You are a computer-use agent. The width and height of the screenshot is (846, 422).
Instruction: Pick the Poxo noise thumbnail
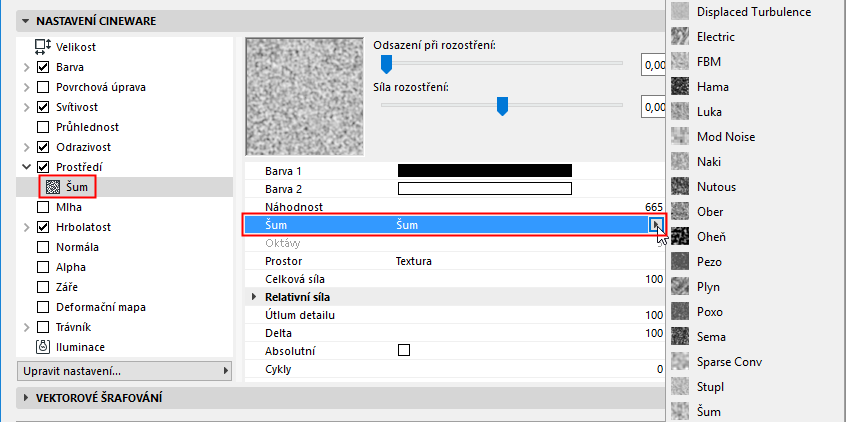(680, 311)
